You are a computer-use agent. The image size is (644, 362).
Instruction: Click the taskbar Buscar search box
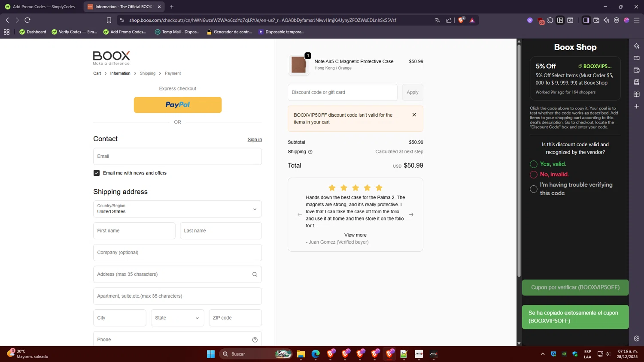[256, 354]
